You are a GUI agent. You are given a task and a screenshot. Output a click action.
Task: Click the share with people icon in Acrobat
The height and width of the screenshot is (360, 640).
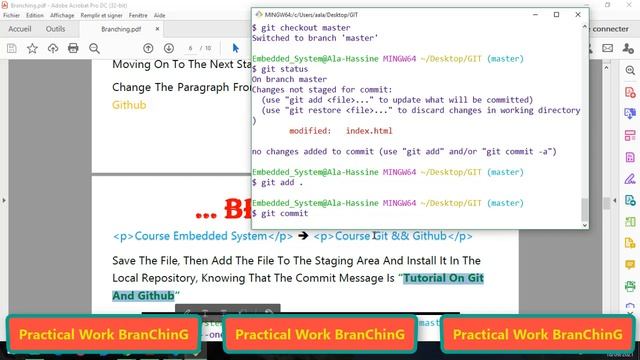pos(628,48)
